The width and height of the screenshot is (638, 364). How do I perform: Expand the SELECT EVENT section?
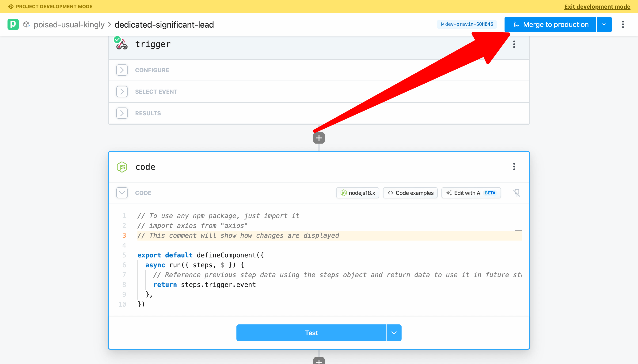[122, 92]
